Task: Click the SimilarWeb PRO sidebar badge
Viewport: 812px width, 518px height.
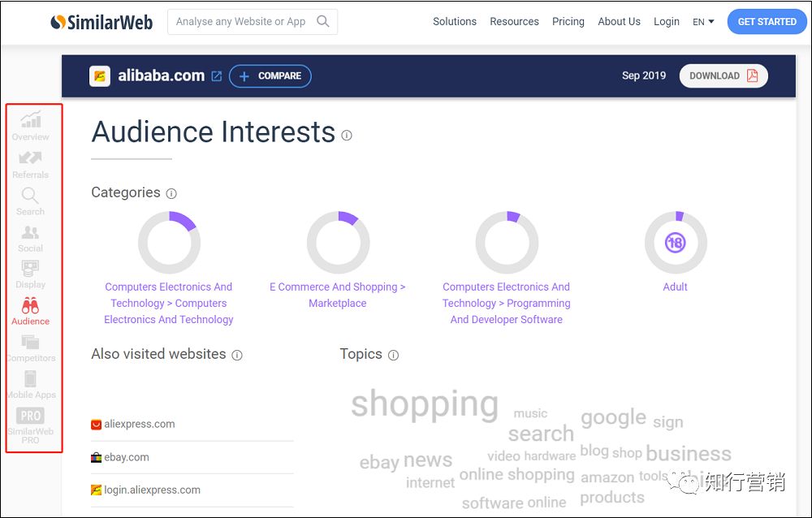Action: 30,417
